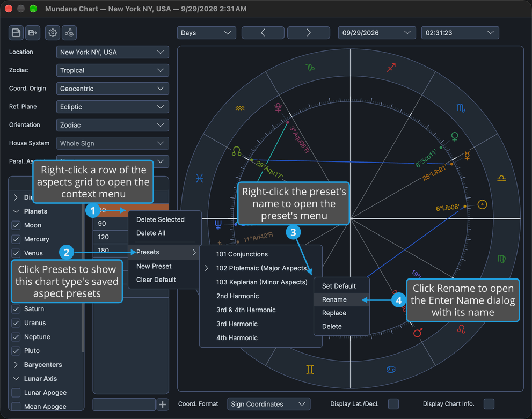Choose Delete All in context menu
532x419 pixels.
click(165, 233)
